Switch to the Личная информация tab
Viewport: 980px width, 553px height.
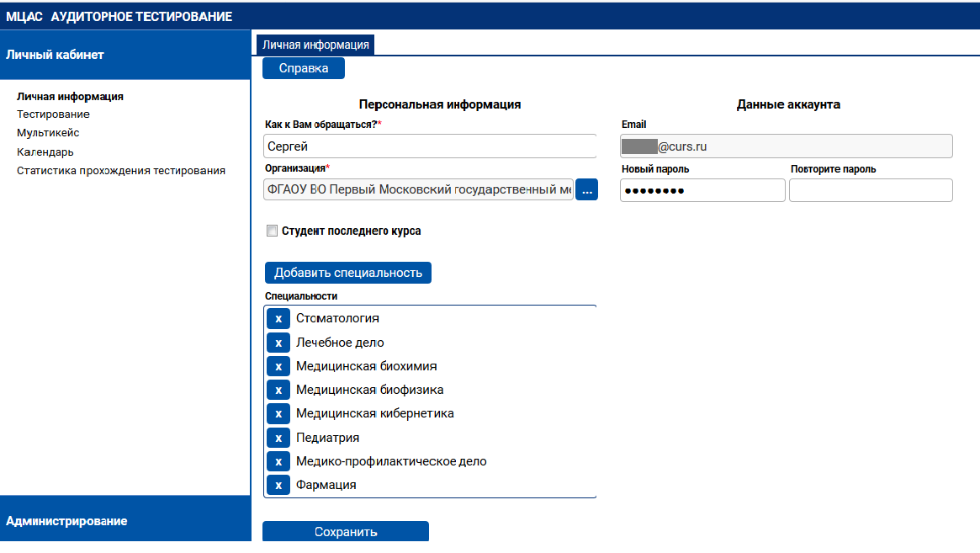click(x=315, y=45)
